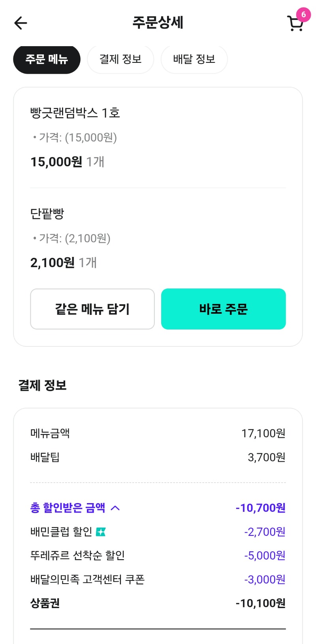Select the 뚜레쥬르 선착순 할인 row
316x644 pixels.
(77, 556)
